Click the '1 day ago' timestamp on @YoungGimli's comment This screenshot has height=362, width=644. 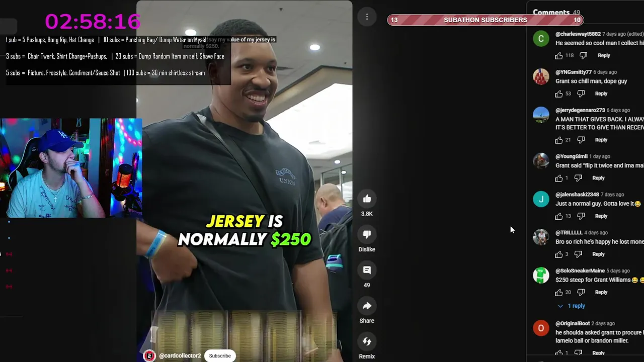[x=600, y=157]
